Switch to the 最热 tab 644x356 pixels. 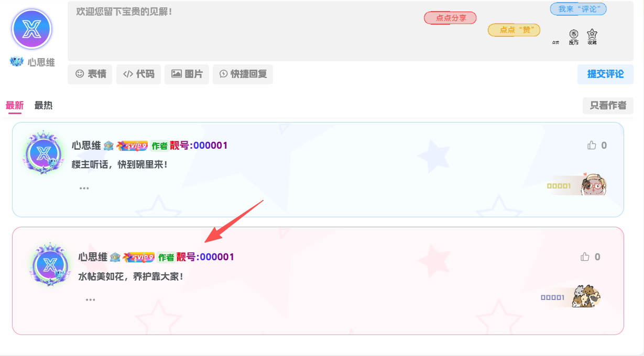coord(43,105)
